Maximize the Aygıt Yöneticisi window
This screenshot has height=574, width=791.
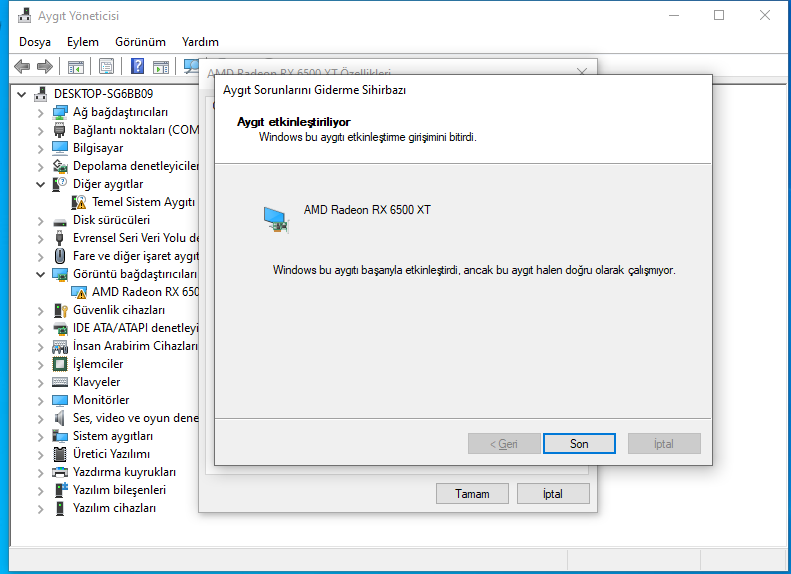(719, 15)
